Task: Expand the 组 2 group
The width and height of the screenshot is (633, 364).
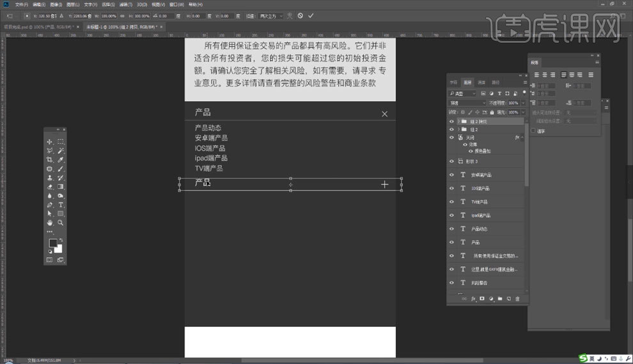Action: click(458, 130)
